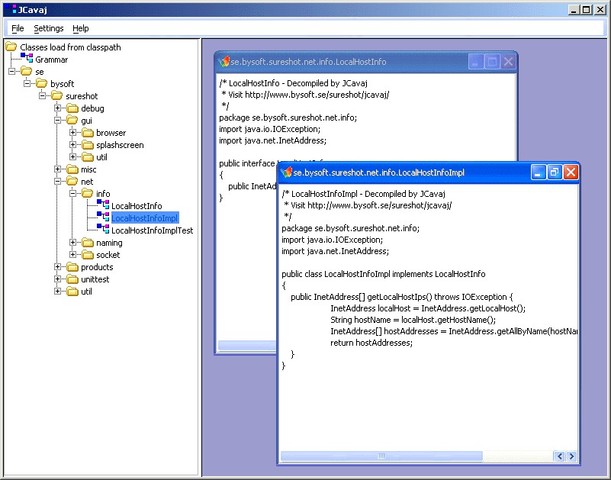The width and height of the screenshot is (611, 480).
Task: Click horizontal scrollbar thumb in LocalHostInfoImpl window
Action: pyautogui.click(x=381, y=456)
